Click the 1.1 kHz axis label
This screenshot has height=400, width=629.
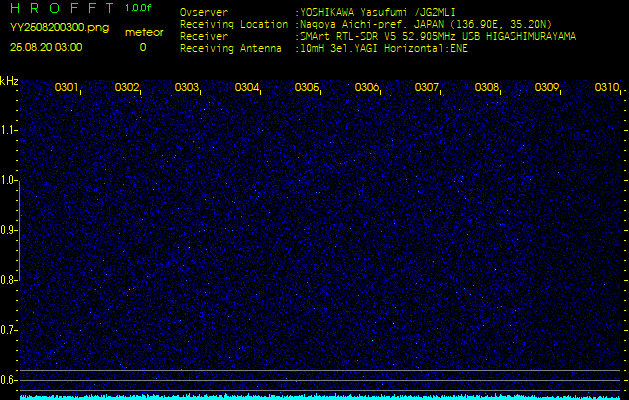(x=8, y=130)
